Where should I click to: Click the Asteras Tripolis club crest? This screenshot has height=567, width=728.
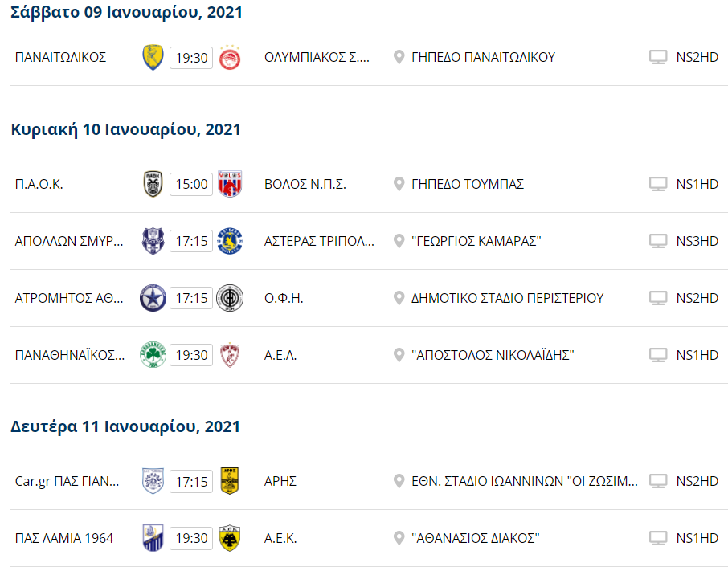pyautogui.click(x=230, y=241)
